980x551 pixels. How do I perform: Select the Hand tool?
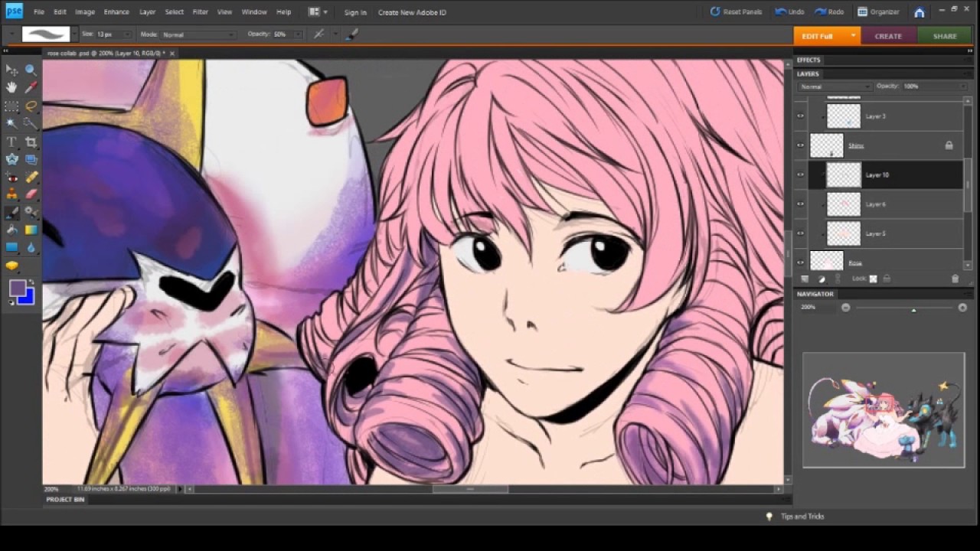coord(11,88)
